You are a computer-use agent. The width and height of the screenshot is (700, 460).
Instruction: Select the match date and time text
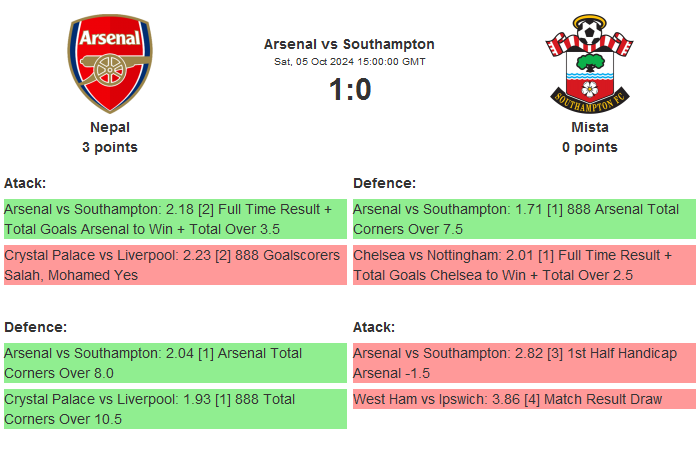[x=349, y=62]
